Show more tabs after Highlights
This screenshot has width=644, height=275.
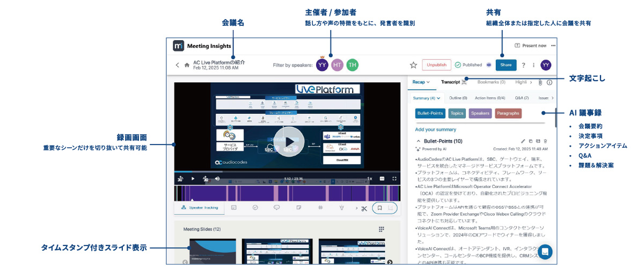coord(531,82)
